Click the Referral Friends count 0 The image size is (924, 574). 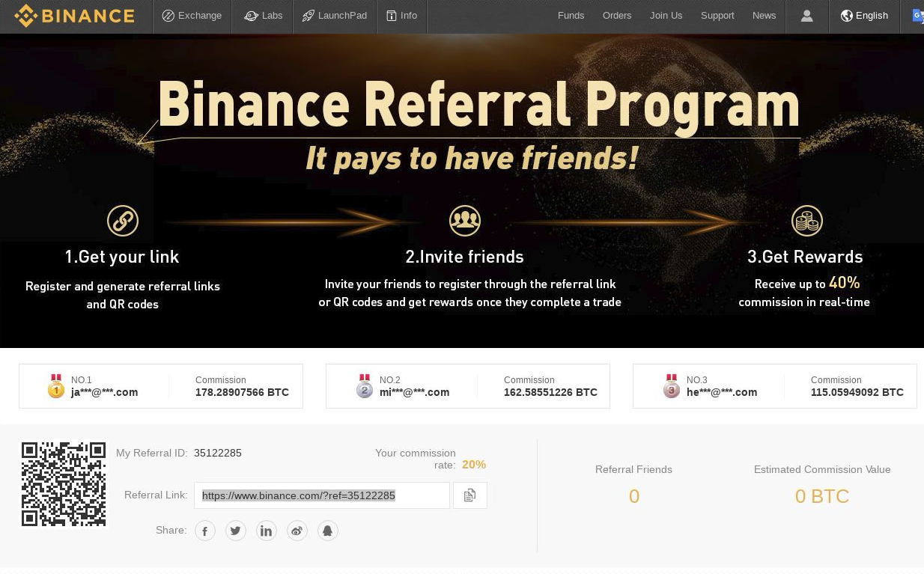pyautogui.click(x=634, y=496)
